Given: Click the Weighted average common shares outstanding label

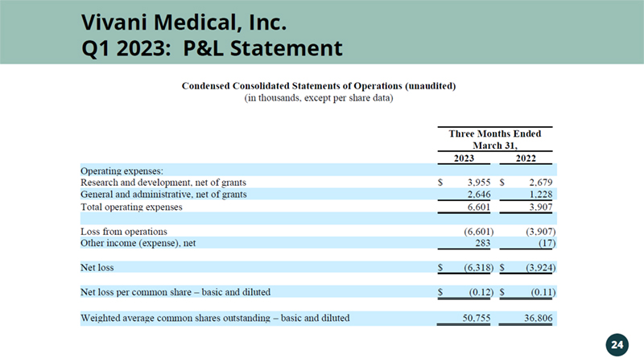Looking at the screenshot, I should 215,318.
